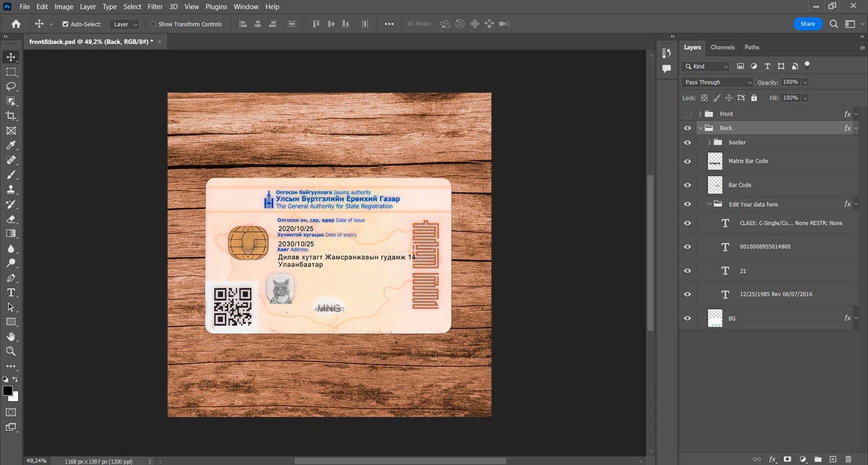Delete layer using trash icon
868x465 pixels.
coord(849,459)
